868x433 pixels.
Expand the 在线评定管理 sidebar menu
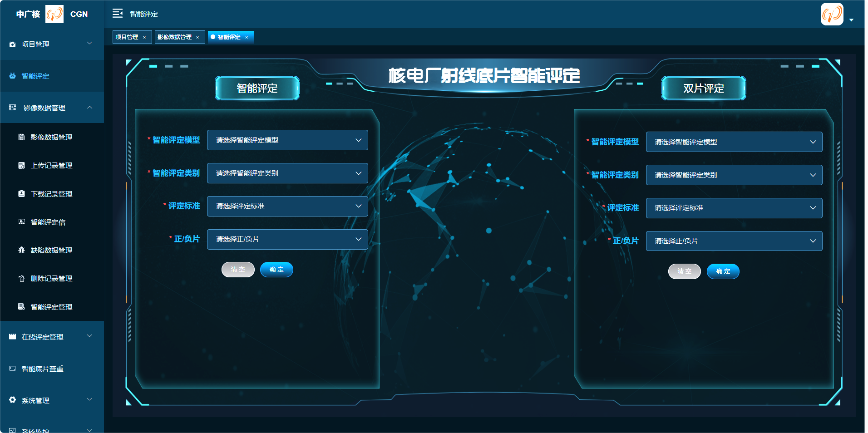(89, 336)
